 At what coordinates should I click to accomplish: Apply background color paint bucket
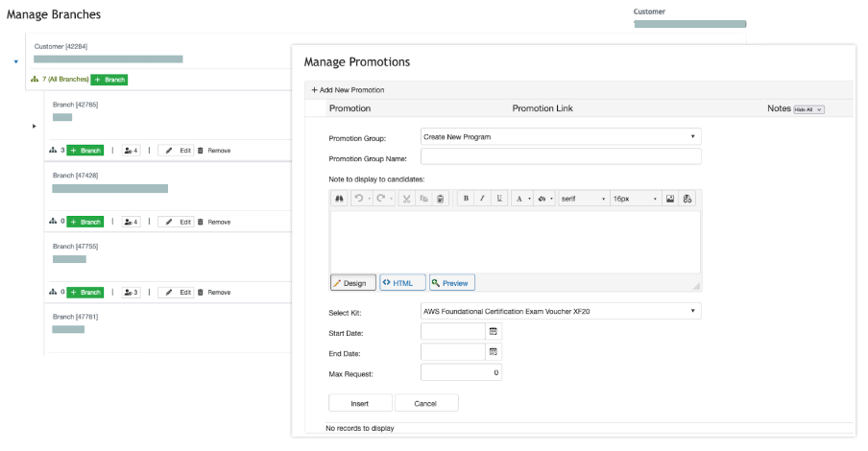[x=542, y=199]
